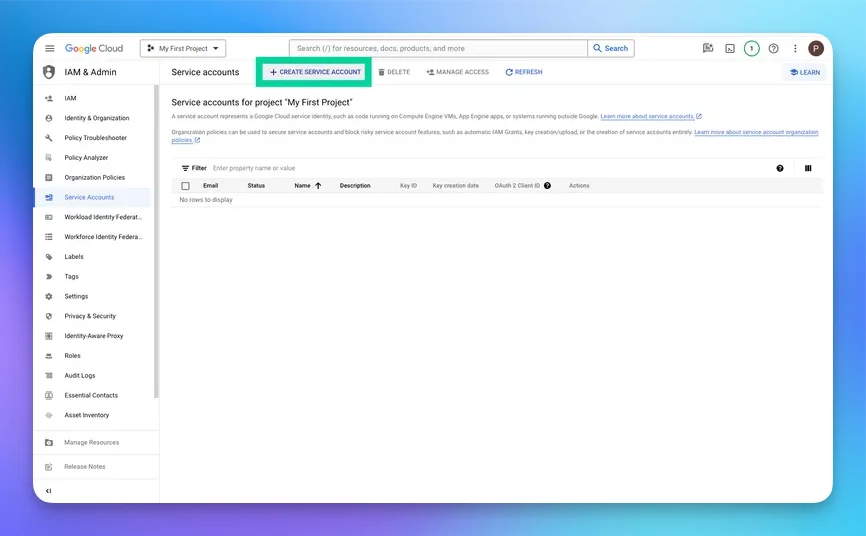
Task: Open IAM in the sidebar
Action: (x=92, y=98)
